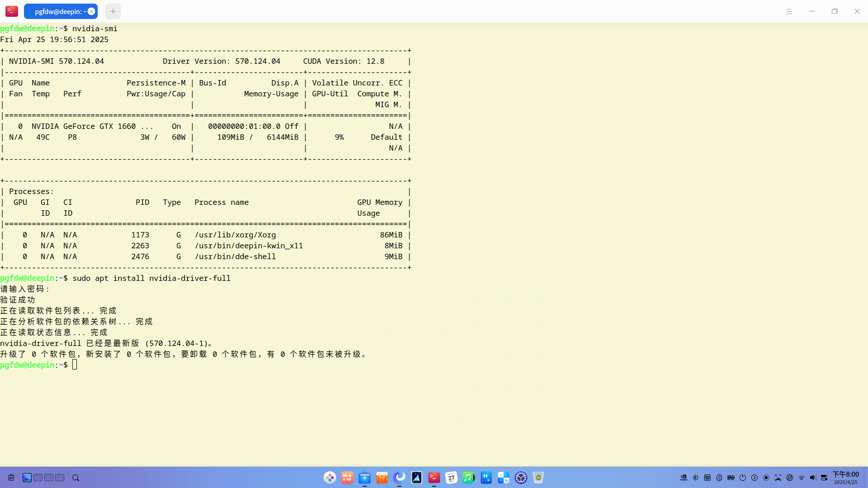Click the NVIDIA tray icon
This screenshot has width=868, height=488.
684,478
